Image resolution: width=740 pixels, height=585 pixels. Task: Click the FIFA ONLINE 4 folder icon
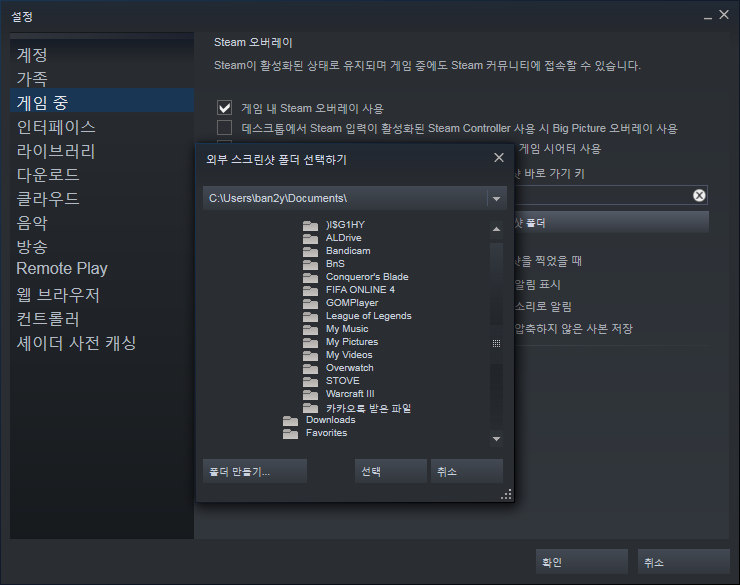coord(310,290)
